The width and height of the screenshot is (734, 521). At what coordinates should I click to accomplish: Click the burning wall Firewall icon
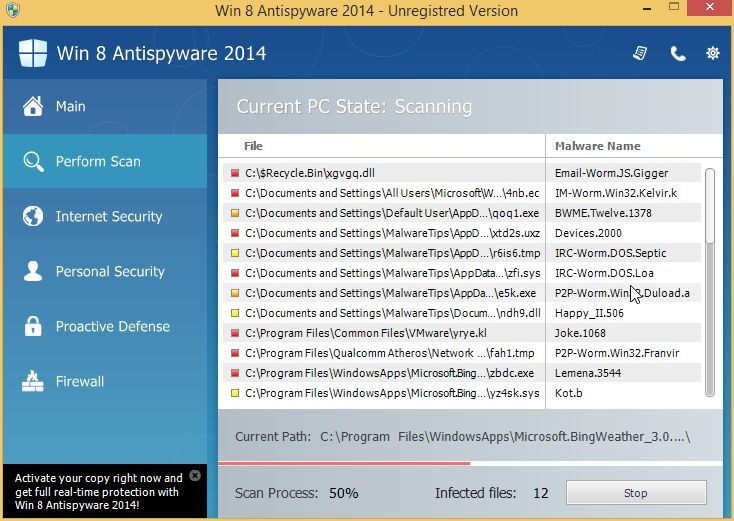[x=33, y=381]
